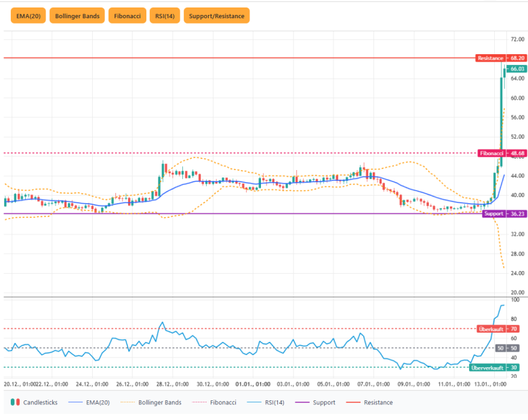This screenshot has width=528, height=420.
Task: Toggle the Bollinger Bands indicator button
Action: coord(77,16)
